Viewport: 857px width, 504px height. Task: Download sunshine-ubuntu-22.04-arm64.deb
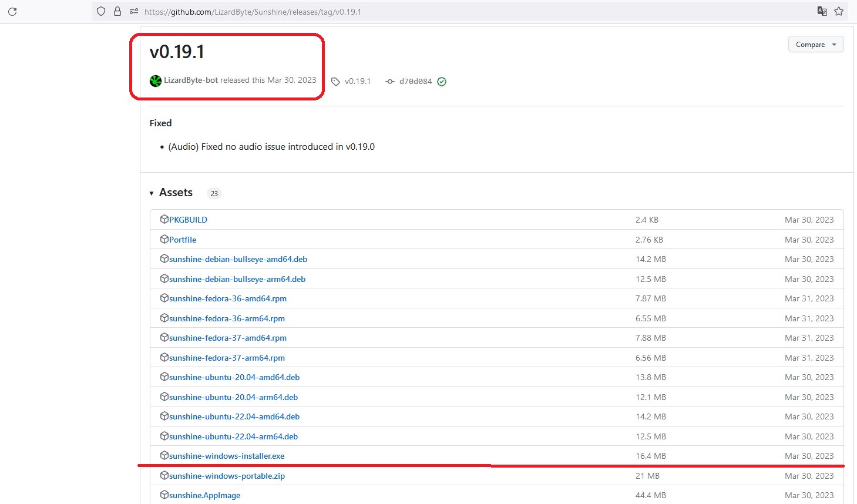[233, 436]
